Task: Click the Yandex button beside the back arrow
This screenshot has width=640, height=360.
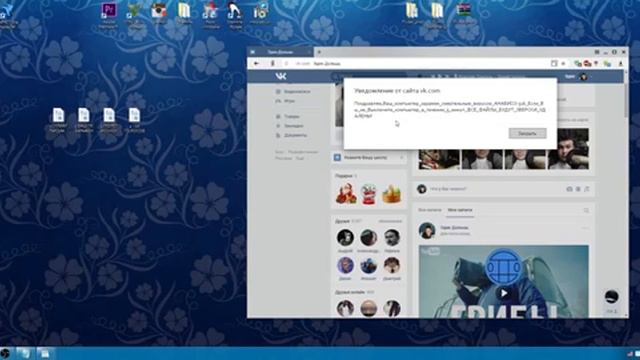Action: coord(273,64)
